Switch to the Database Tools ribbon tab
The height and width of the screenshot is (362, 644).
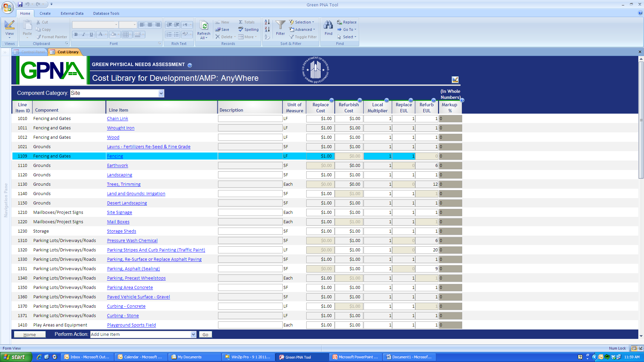pos(106,13)
